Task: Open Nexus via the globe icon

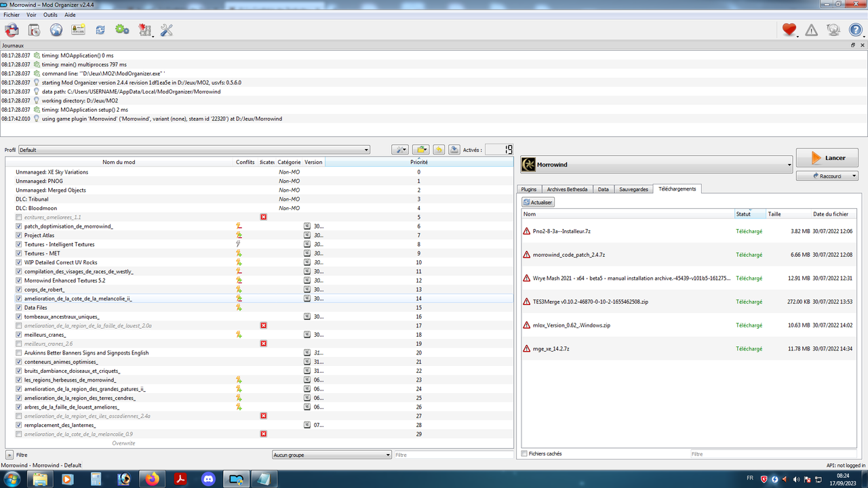Action: click(56, 30)
